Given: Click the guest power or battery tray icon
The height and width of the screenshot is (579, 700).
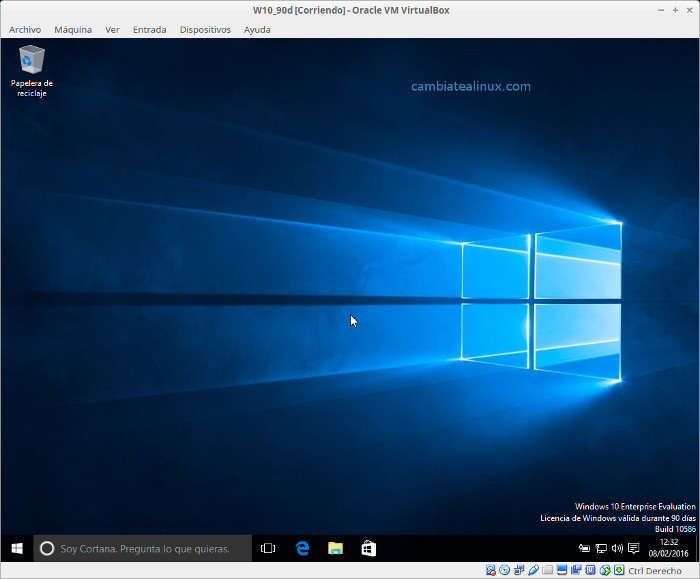Looking at the screenshot, I should tap(584, 548).
